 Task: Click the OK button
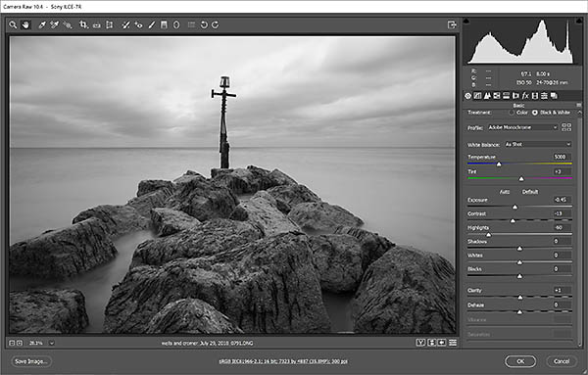click(520, 361)
